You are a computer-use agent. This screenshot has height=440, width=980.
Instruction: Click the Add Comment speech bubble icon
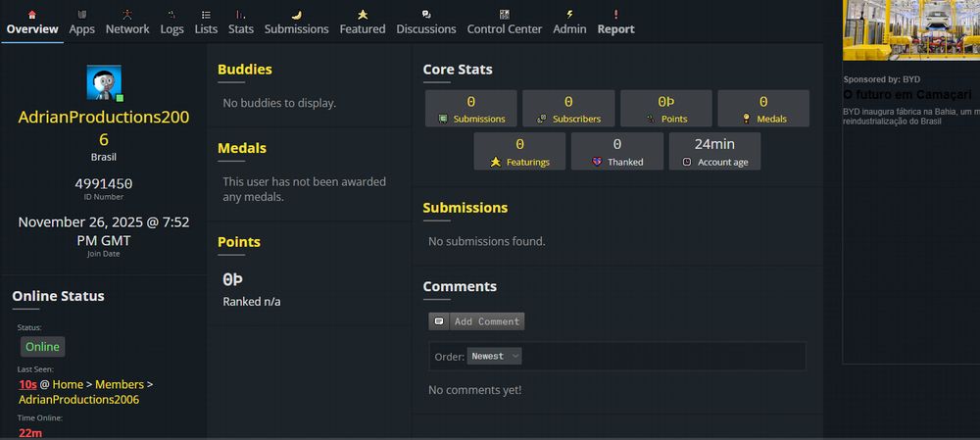(x=439, y=321)
